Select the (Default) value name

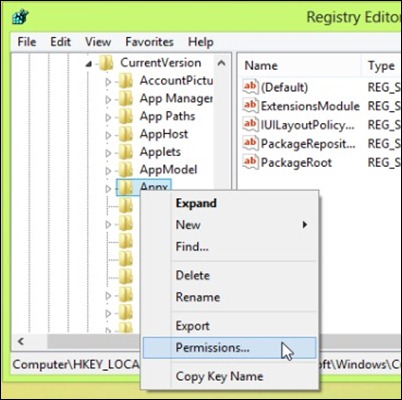tap(284, 88)
